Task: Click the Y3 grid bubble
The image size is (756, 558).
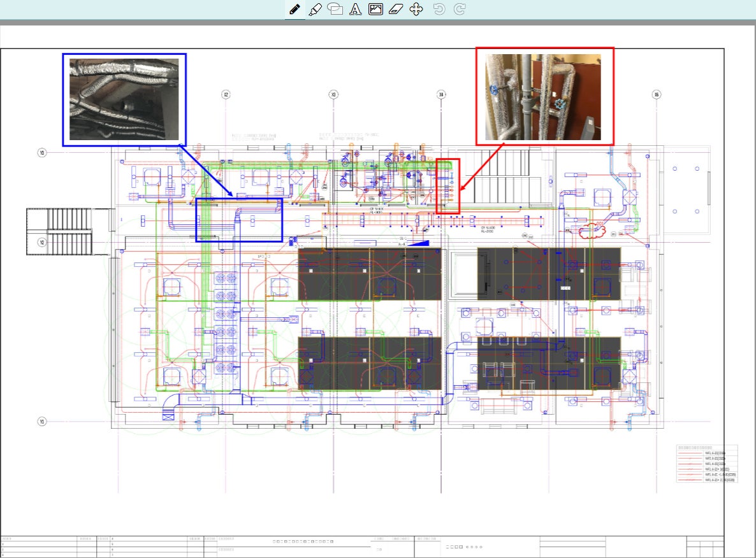Action: tap(42, 153)
